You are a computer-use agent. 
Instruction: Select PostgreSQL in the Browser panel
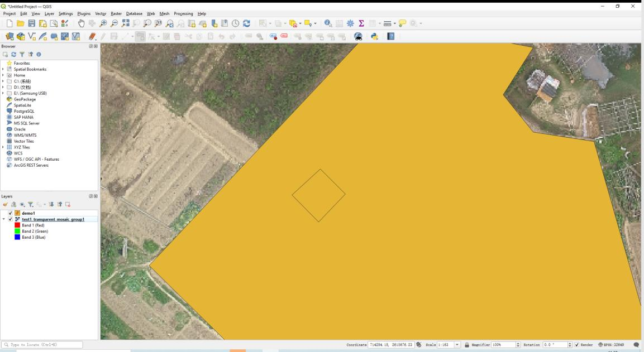(x=23, y=111)
